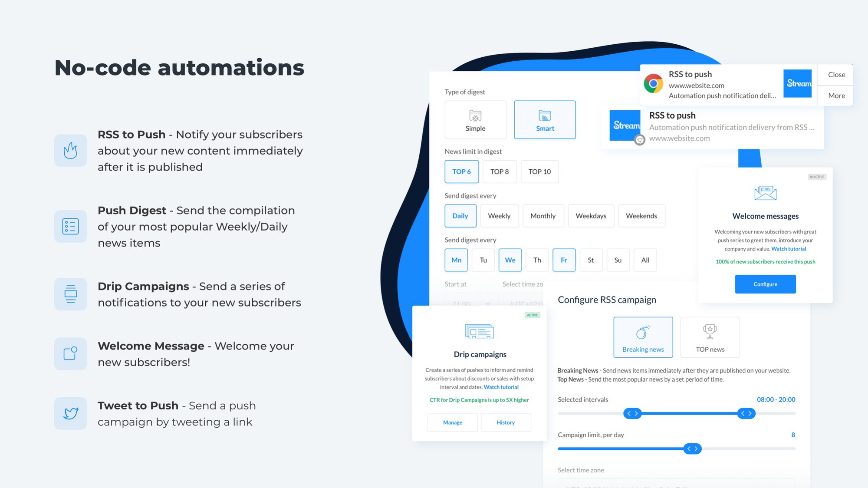This screenshot has height=488, width=868.
Task: Toggle the Daily send frequency option
Action: pos(460,215)
